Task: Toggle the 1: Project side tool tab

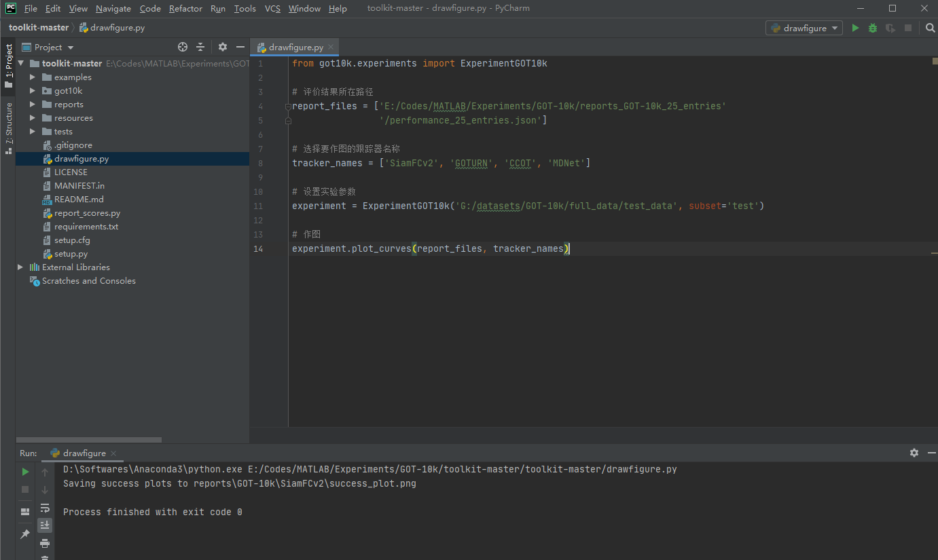Action: point(8,66)
